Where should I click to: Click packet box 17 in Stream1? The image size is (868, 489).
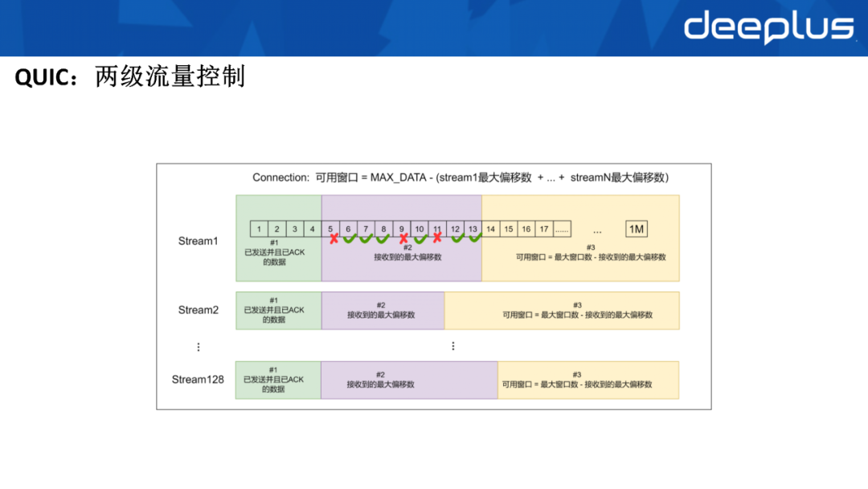click(544, 228)
